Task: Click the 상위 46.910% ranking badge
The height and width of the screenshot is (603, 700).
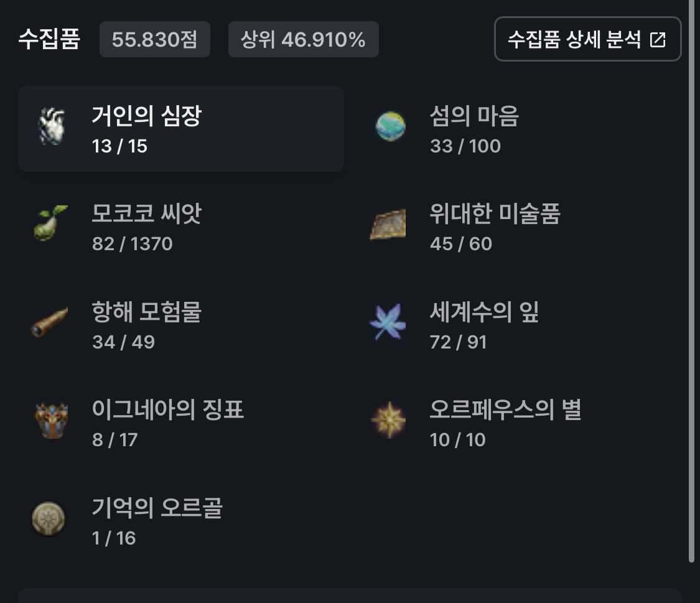Action: click(303, 40)
